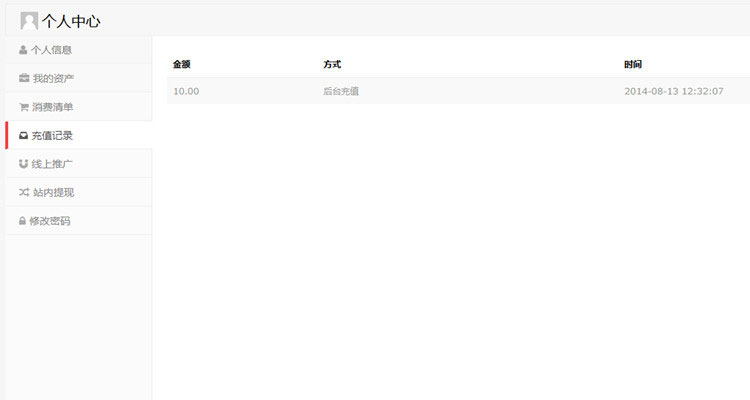The width and height of the screenshot is (750, 400).
Task: Click the briefcase icon beside 我的资产
Action: pos(23,78)
